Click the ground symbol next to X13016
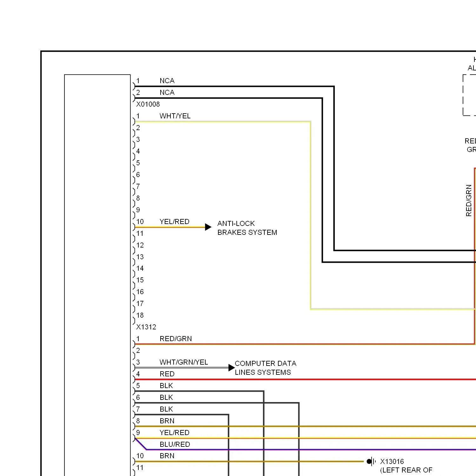Image resolution: width=476 pixels, height=476 pixels. tap(371, 461)
